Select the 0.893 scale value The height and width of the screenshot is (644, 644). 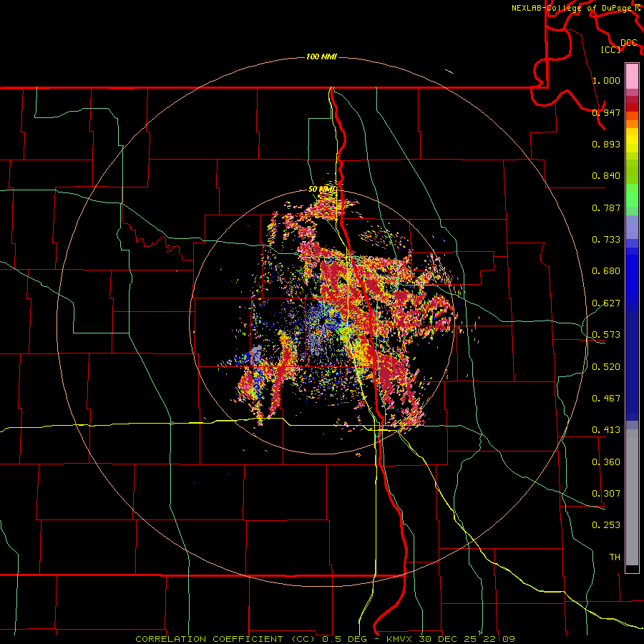coord(606,144)
